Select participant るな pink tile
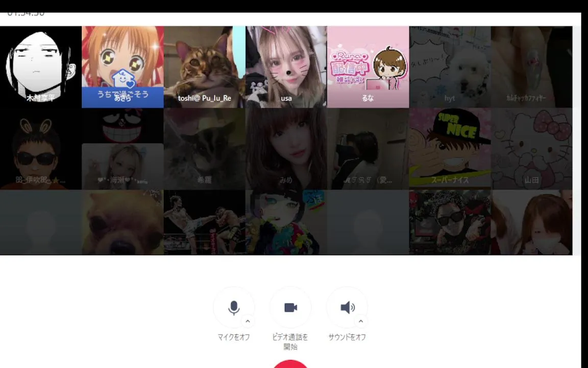The width and height of the screenshot is (588, 368). tap(368, 67)
